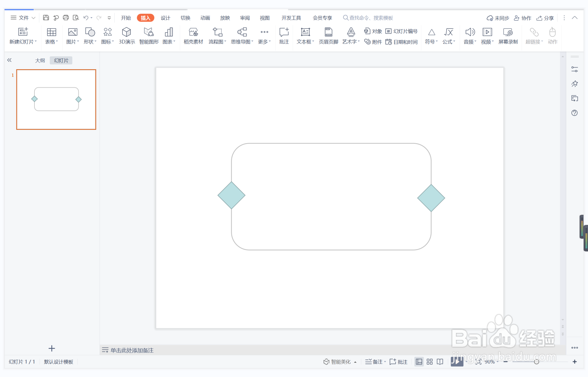588x377 pixels.
Task: Collapse the slide thumbnail panel
Action: coord(10,60)
